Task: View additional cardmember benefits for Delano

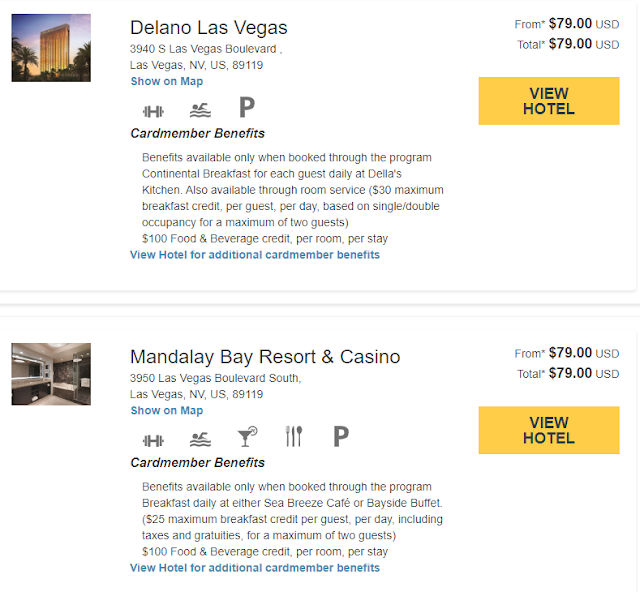Action: coord(255,255)
